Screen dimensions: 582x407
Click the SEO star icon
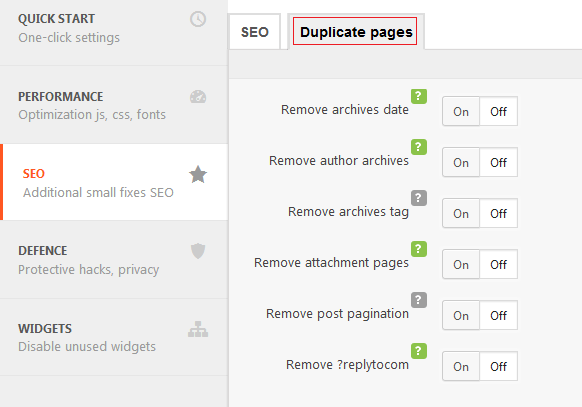point(198,174)
